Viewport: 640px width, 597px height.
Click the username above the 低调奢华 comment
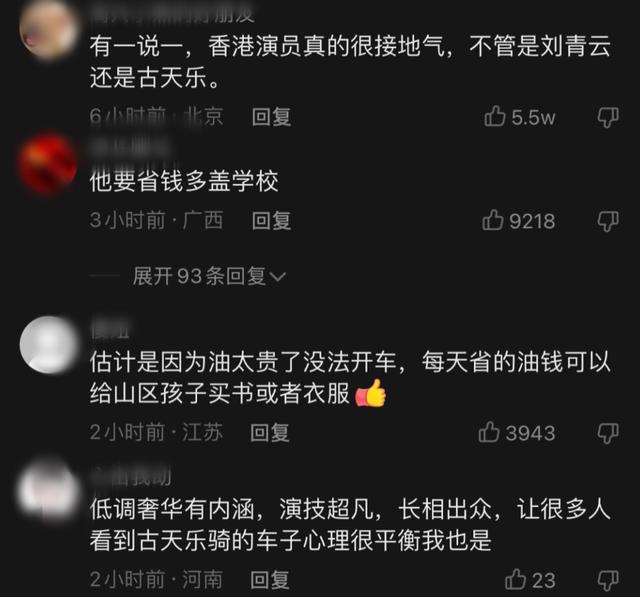[x=131, y=477]
